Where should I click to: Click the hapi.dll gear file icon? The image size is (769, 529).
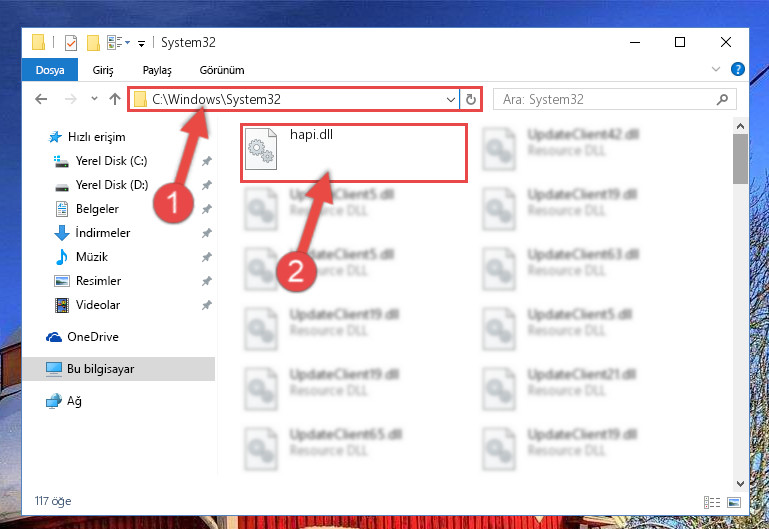[x=261, y=149]
